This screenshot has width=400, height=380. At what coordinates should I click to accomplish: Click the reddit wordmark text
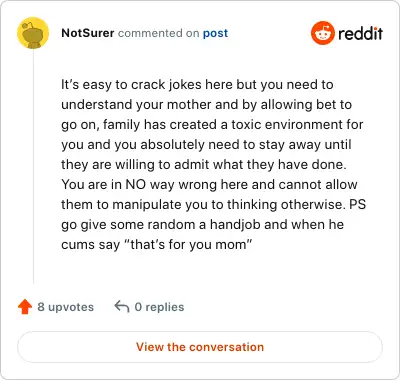(360, 33)
